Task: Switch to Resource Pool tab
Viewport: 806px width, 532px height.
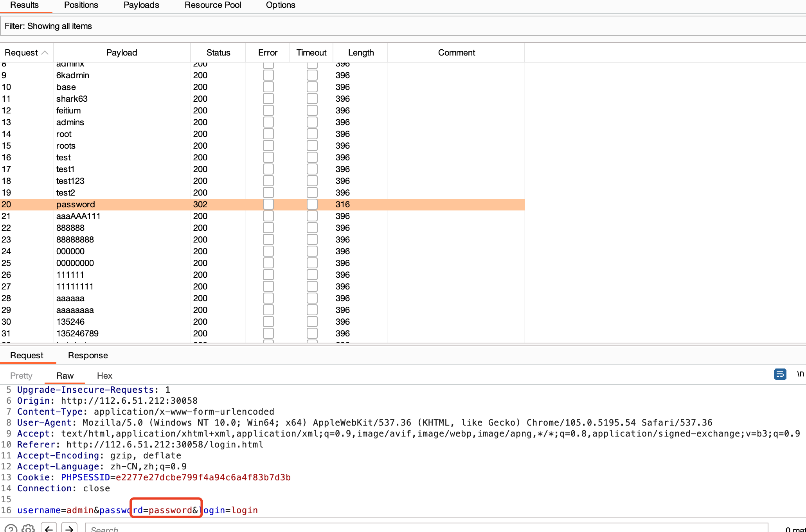Action: click(x=213, y=5)
